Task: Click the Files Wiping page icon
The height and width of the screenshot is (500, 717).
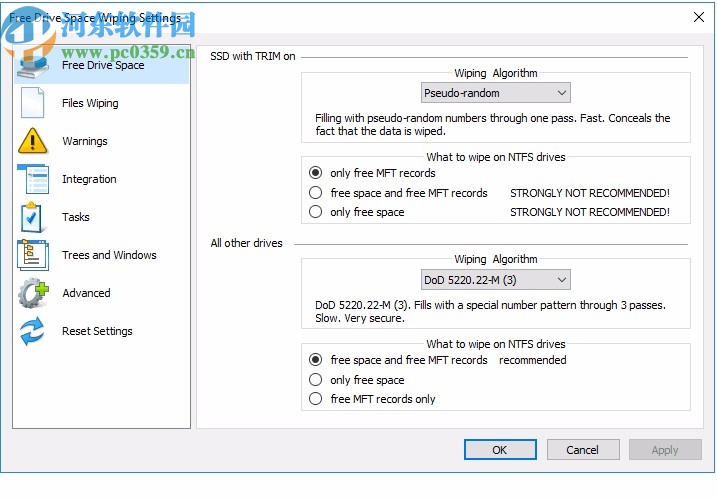Action: click(x=32, y=103)
